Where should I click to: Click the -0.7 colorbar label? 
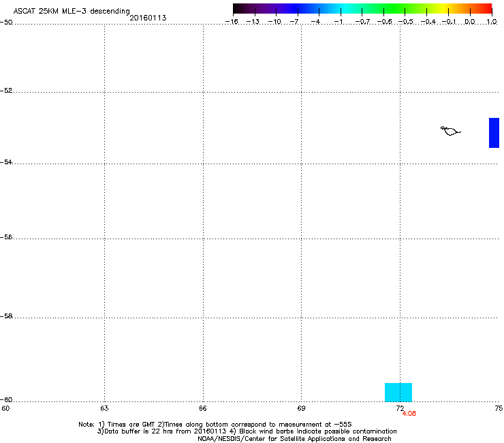(x=362, y=22)
